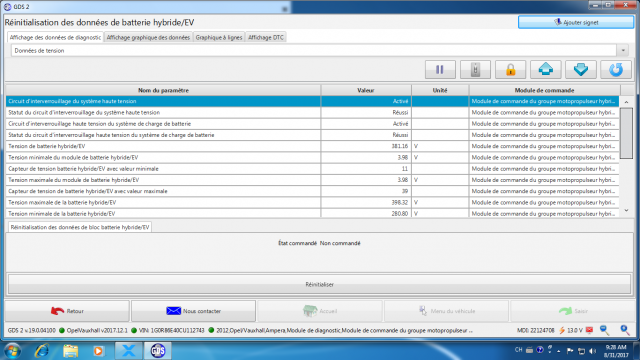This screenshot has width=640, height=360.
Task: Click Ajouter signet button
Action: pyautogui.click(x=576, y=22)
